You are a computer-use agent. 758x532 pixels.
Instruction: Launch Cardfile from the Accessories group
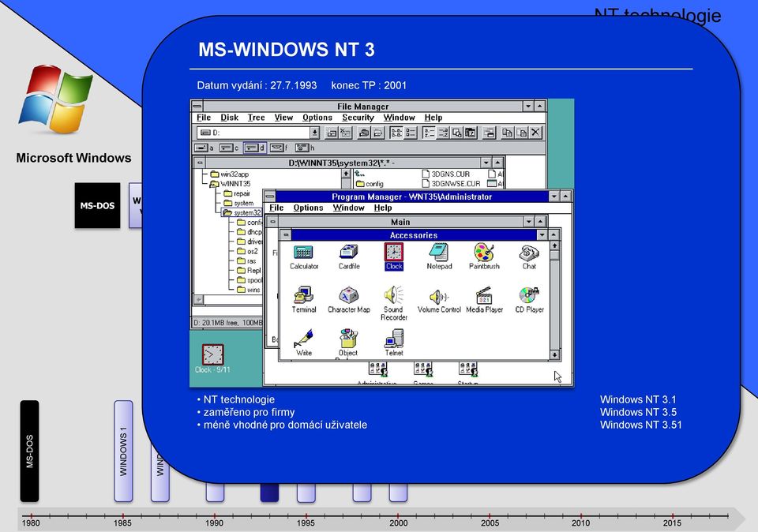[x=348, y=257]
